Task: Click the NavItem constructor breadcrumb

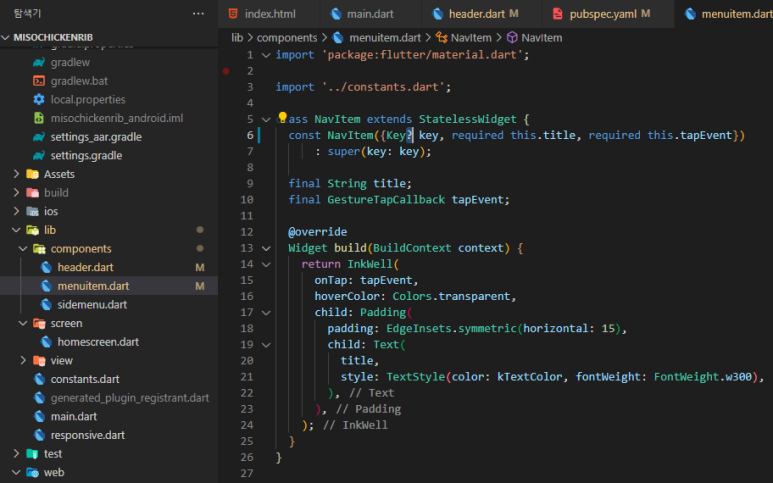Action: point(541,38)
